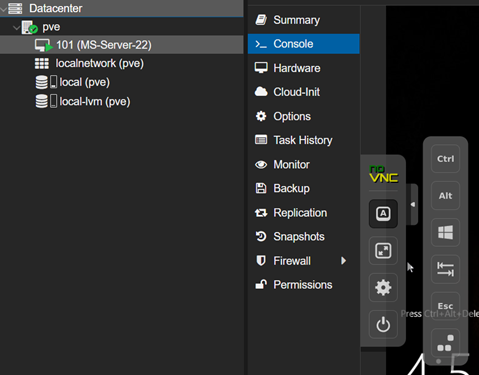479x375 pixels.
Task: Click the Snapshots history icon
Action: [x=261, y=236]
